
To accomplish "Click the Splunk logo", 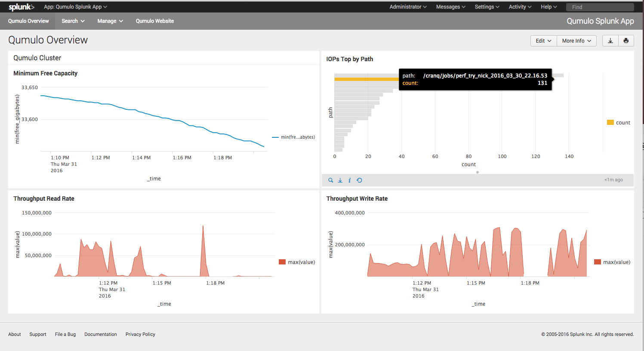I will click(x=21, y=7).
